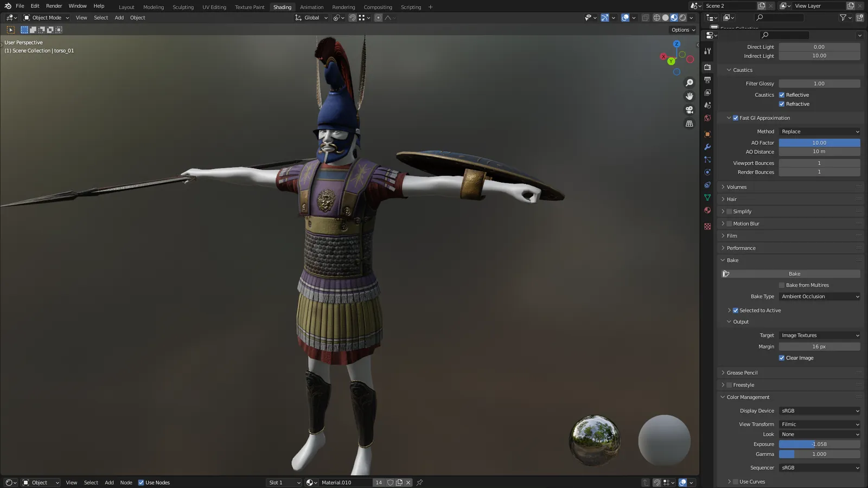Screen dimensions: 868x488
Task: Click the pin icon next to material
Action: click(x=419, y=483)
